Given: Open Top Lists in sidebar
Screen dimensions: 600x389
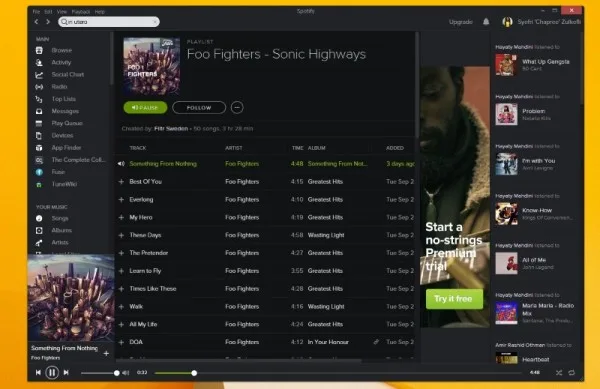Looking at the screenshot, I should [63, 99].
